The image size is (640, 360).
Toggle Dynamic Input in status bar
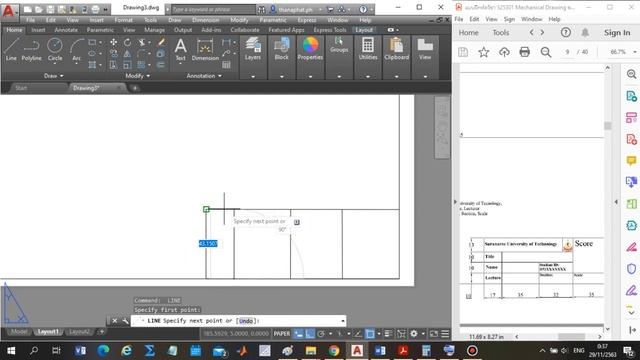[x=299, y=334]
